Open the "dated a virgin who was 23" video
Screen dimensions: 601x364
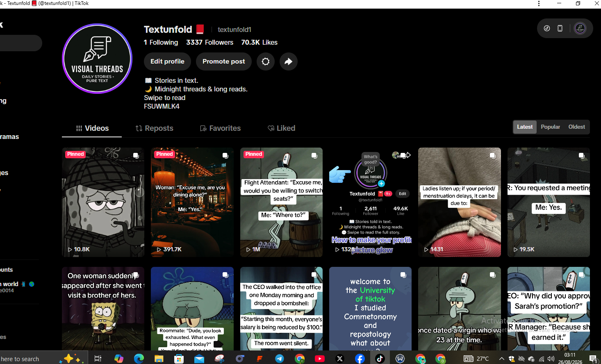(x=460, y=309)
